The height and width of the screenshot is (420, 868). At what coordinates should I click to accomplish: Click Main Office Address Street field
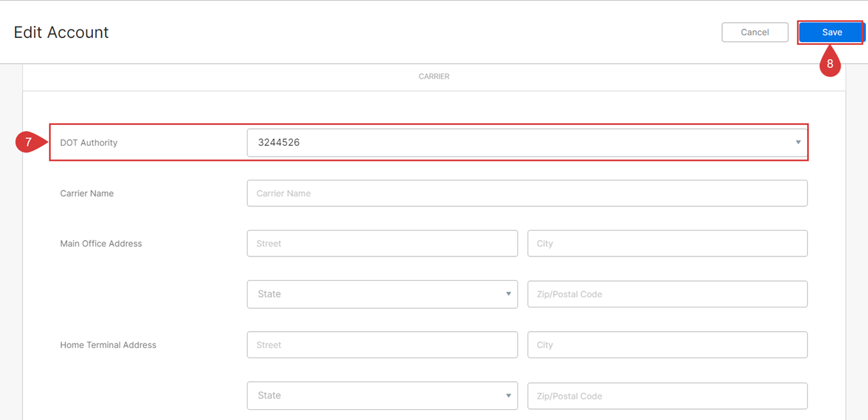point(382,244)
